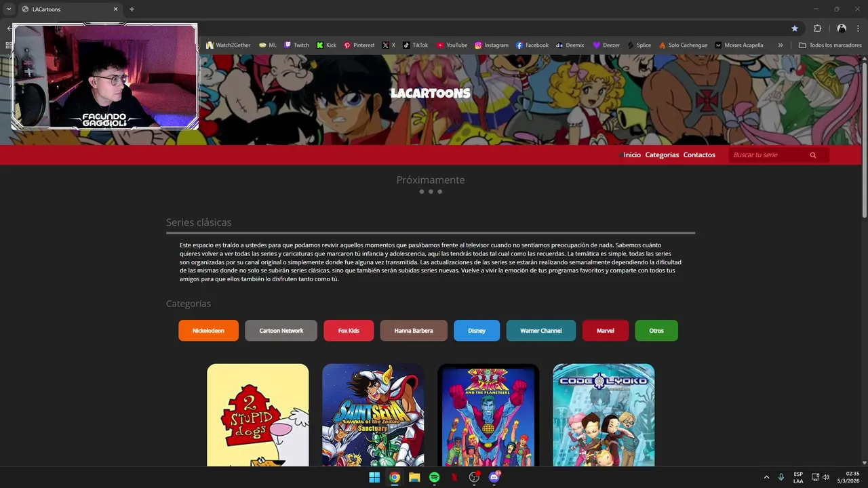
Task: Open the ESP LAA language switcher
Action: click(798, 477)
